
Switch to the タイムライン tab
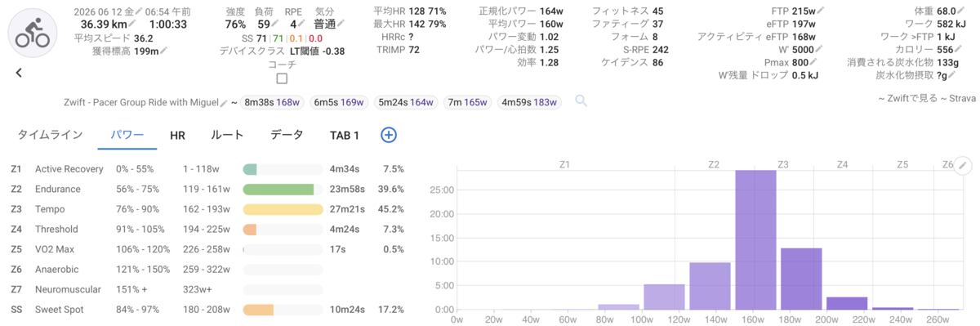[51, 135]
